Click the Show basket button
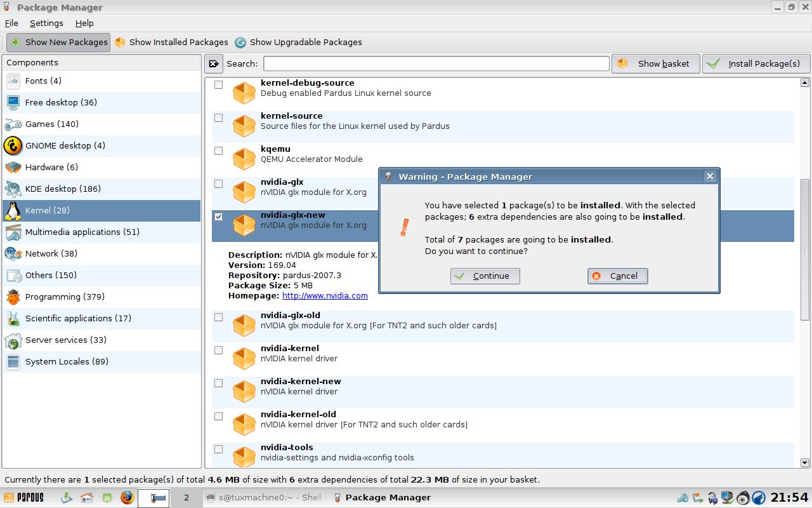812x508 pixels. (x=656, y=63)
